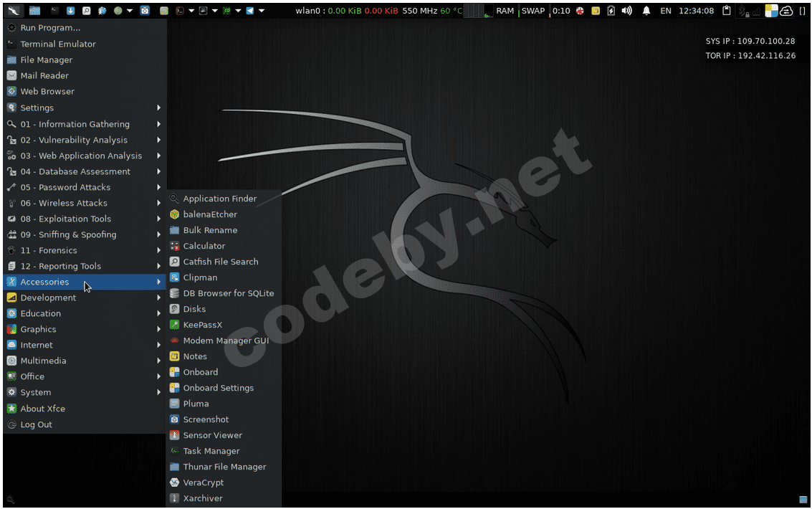
Task: Open Run Program... from the menu
Action: pos(50,28)
